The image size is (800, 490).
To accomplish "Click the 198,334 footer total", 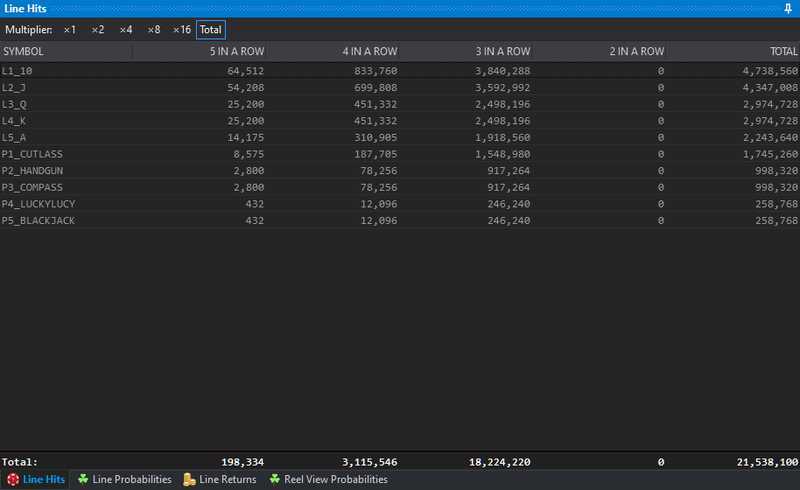I will 242,462.
